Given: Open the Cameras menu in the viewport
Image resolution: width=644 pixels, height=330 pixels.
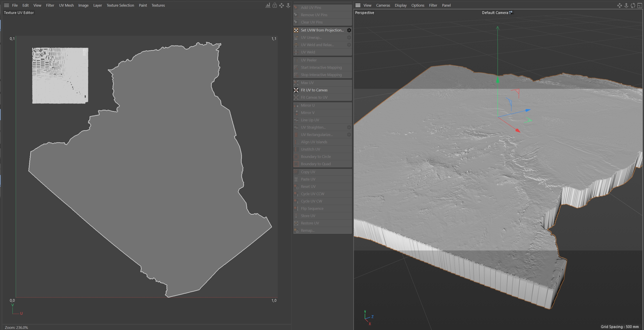Looking at the screenshot, I should point(383,5).
